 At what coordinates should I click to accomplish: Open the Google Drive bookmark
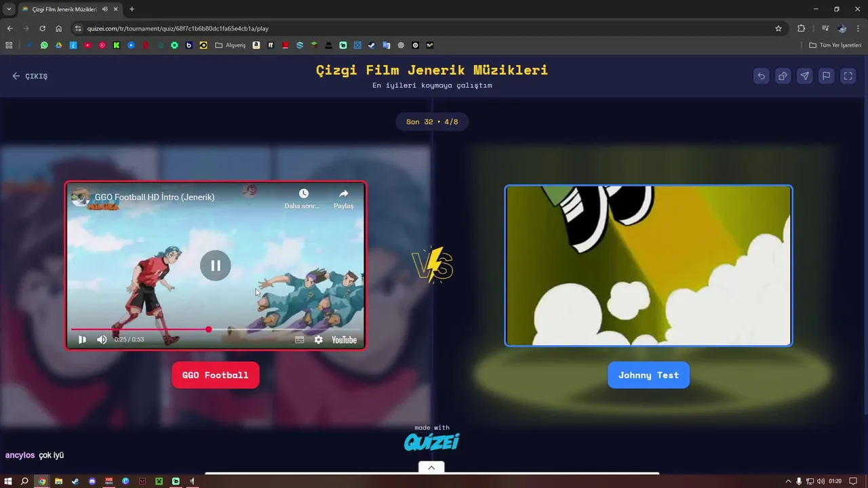pos(58,45)
